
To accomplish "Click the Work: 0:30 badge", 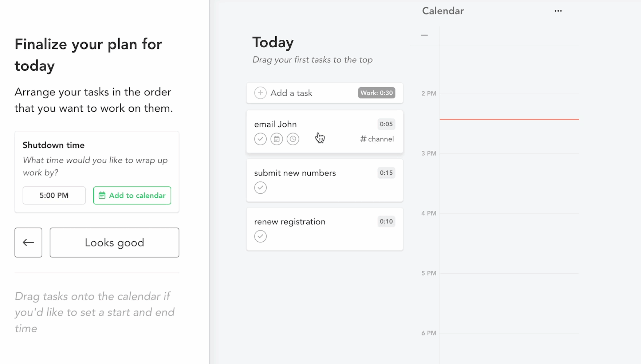I will [376, 93].
